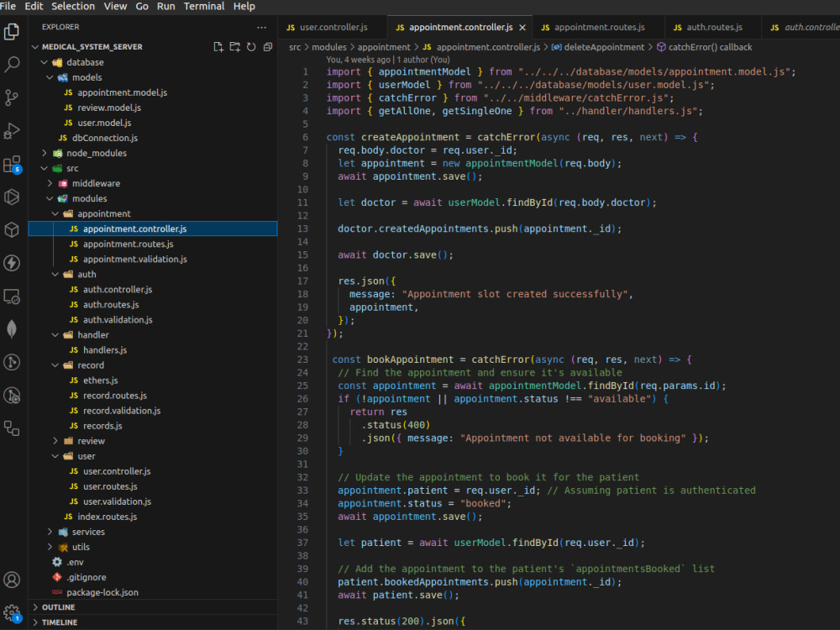Open dbConnection.js file
The image size is (840, 630).
105,139
